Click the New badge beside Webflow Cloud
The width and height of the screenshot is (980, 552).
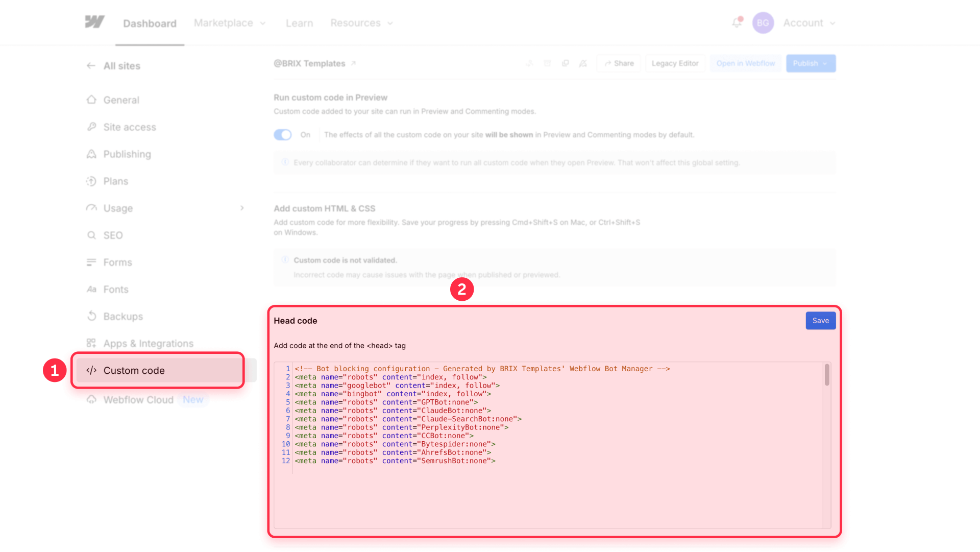[x=193, y=400]
